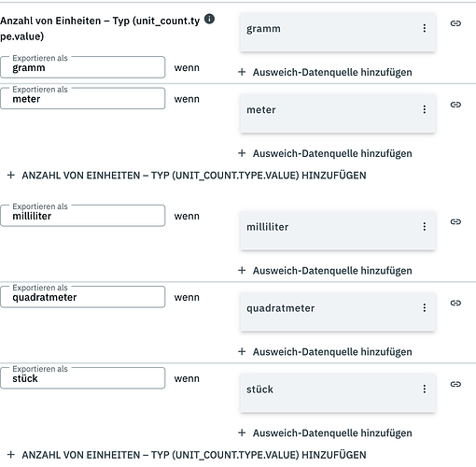
Task: Open the three-dot menu on milliliter source
Action: 425,227
